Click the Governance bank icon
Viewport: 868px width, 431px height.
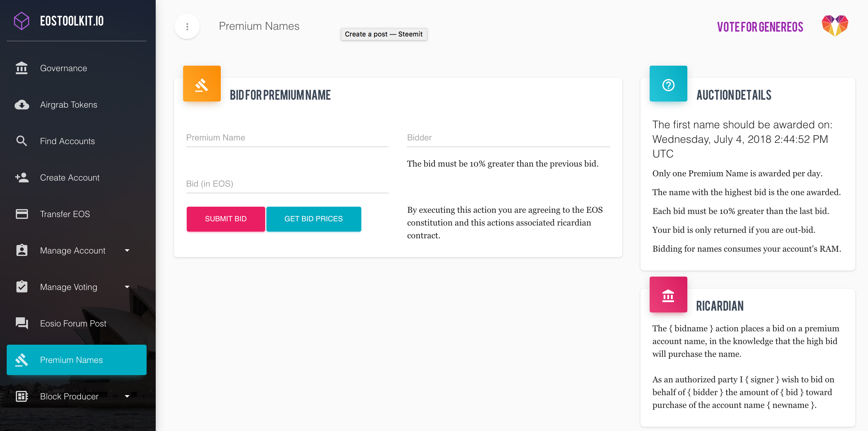[x=22, y=68]
